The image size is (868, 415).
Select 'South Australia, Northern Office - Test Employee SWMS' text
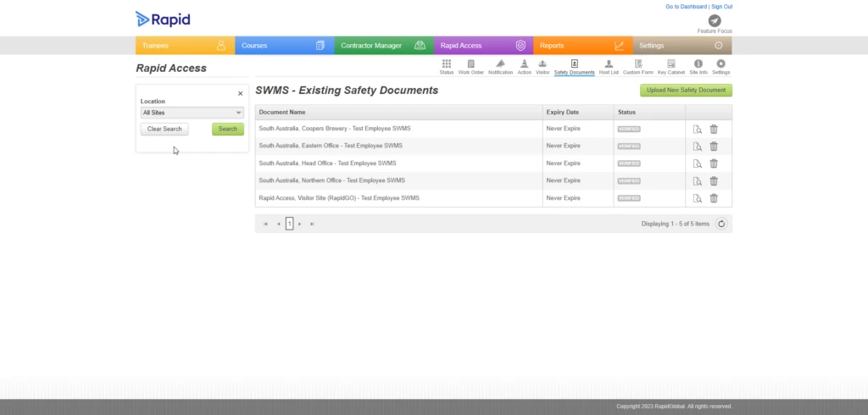point(332,180)
